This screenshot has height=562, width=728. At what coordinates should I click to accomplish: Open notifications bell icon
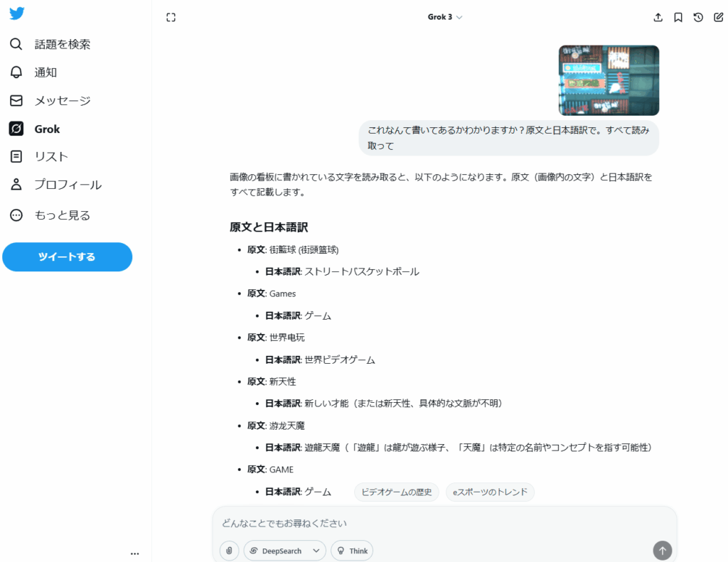16,72
